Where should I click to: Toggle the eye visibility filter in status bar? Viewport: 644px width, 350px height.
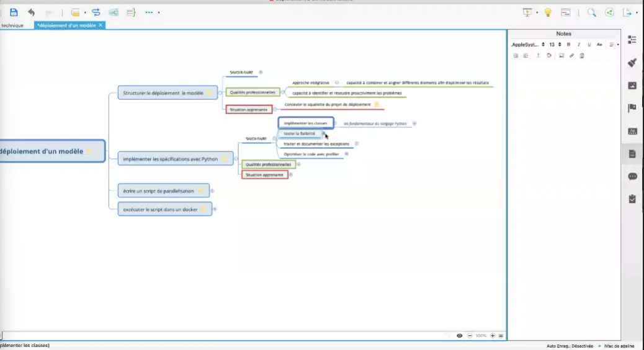(x=460, y=335)
